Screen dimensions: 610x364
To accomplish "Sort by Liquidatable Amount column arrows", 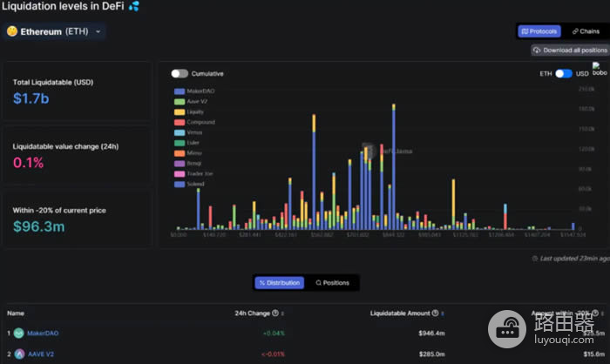I will [x=443, y=313].
